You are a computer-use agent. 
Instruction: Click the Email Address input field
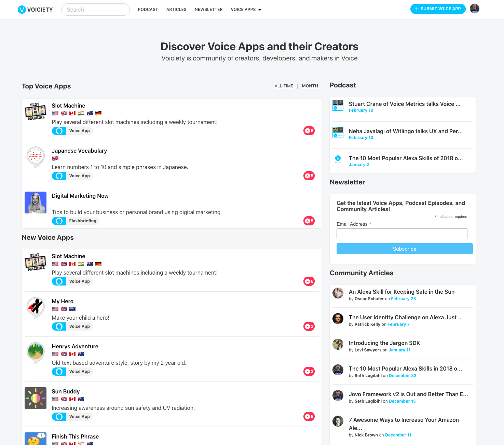click(x=402, y=234)
